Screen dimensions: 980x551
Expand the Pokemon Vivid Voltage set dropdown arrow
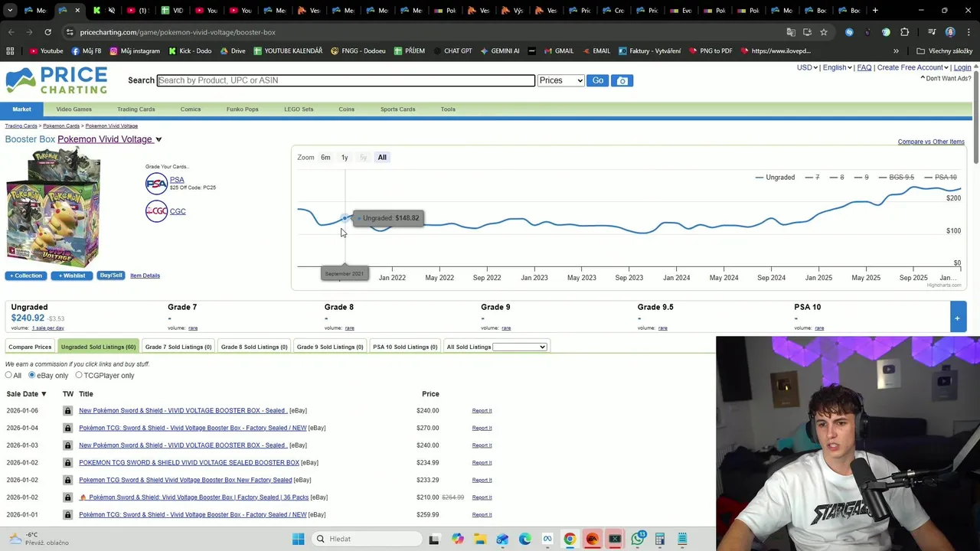tap(158, 139)
